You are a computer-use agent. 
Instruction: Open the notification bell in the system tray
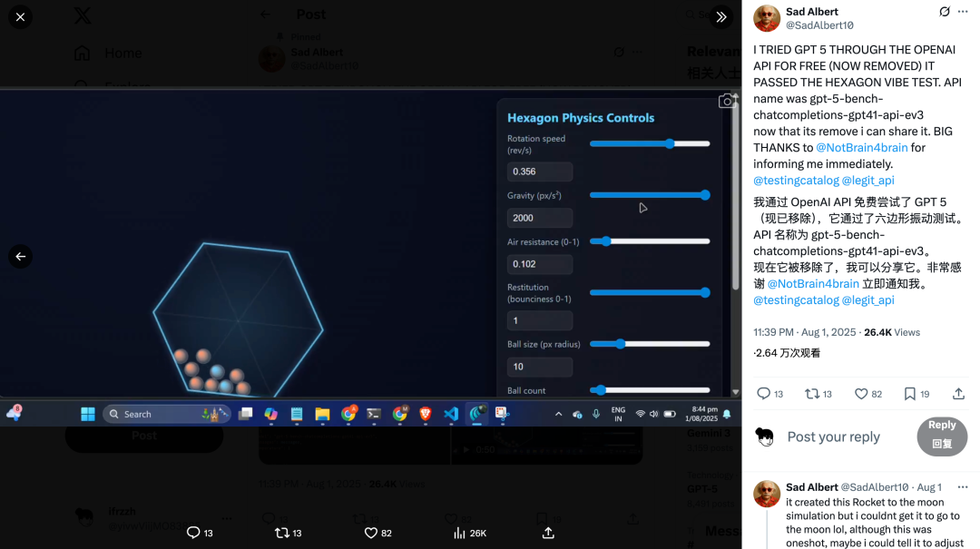click(x=727, y=414)
